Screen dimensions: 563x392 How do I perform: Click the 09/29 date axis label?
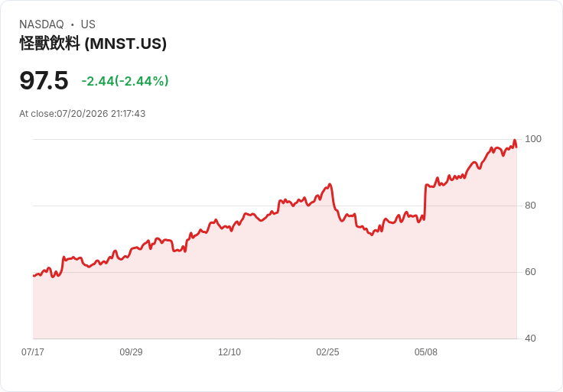pyautogui.click(x=131, y=352)
